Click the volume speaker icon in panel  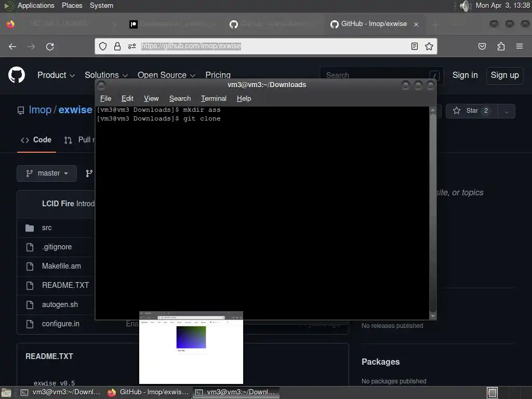coord(465,6)
